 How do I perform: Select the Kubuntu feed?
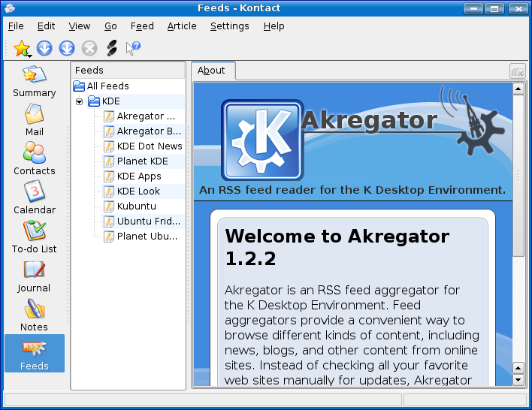tap(136, 207)
